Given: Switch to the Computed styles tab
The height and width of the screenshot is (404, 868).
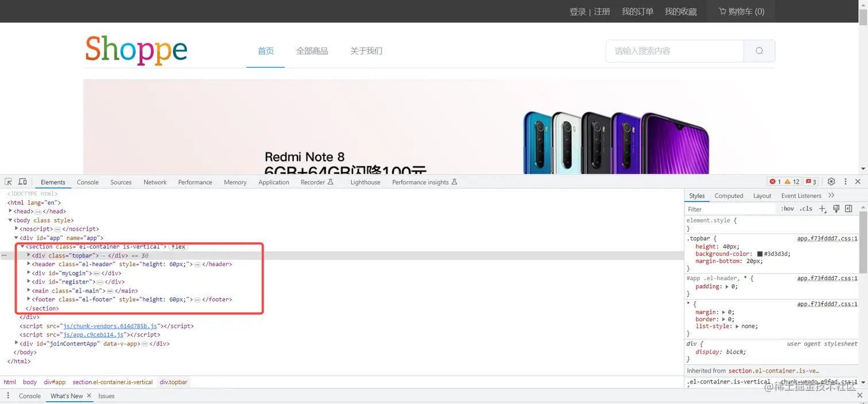Looking at the screenshot, I should pos(729,196).
